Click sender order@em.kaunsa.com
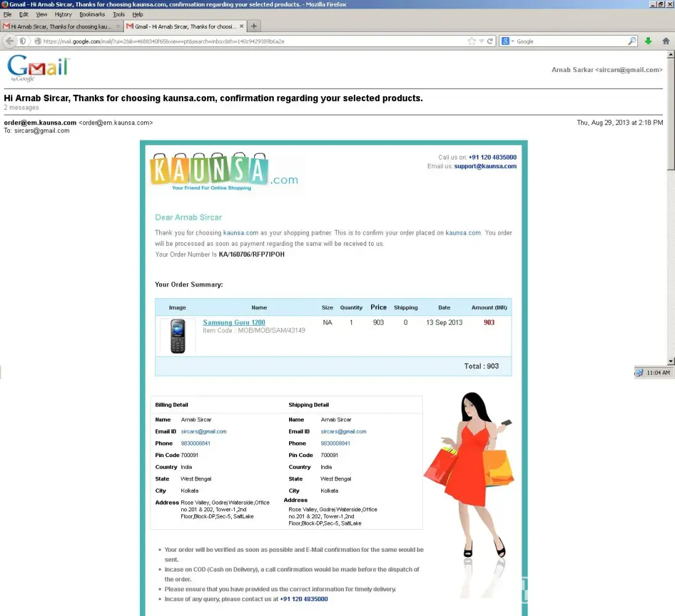The width and height of the screenshot is (675, 616). point(40,123)
